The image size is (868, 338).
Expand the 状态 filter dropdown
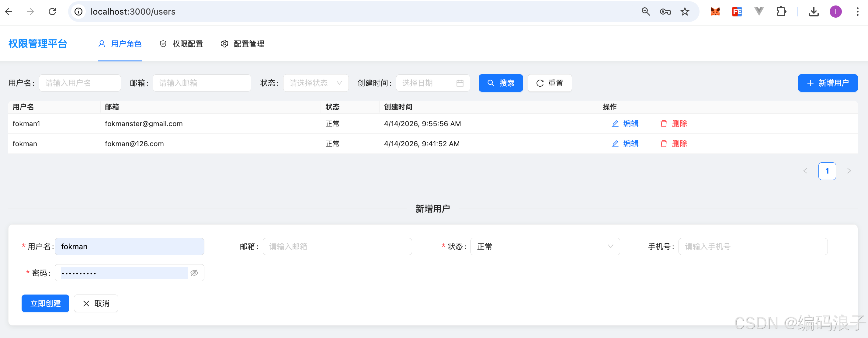click(x=315, y=83)
